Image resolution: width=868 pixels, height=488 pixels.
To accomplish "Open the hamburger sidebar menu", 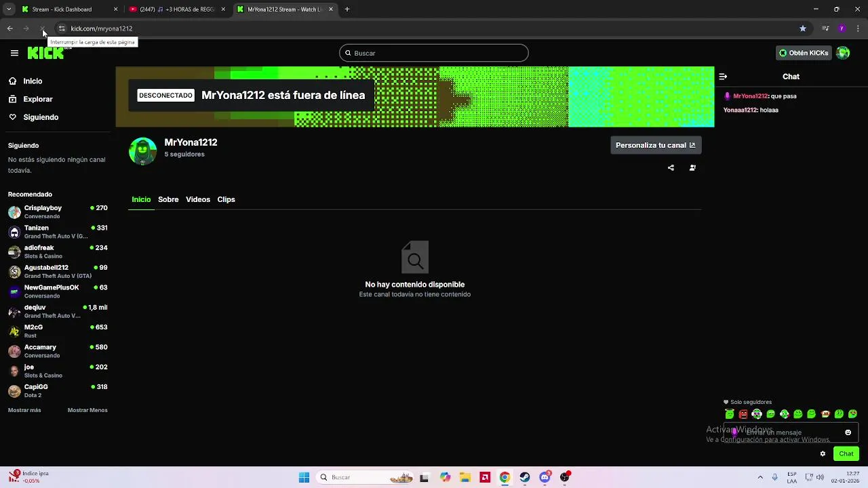I will [x=14, y=53].
